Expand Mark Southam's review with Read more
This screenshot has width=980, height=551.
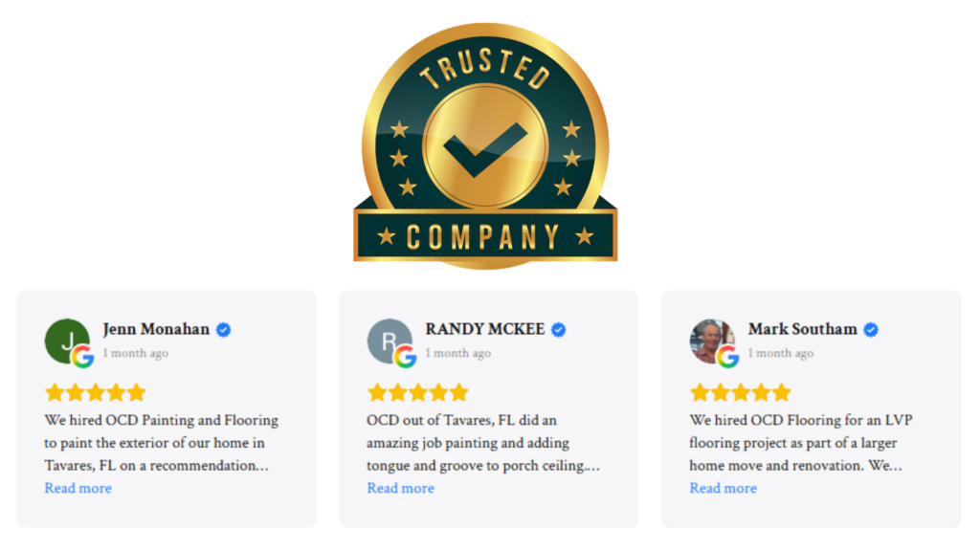724,488
